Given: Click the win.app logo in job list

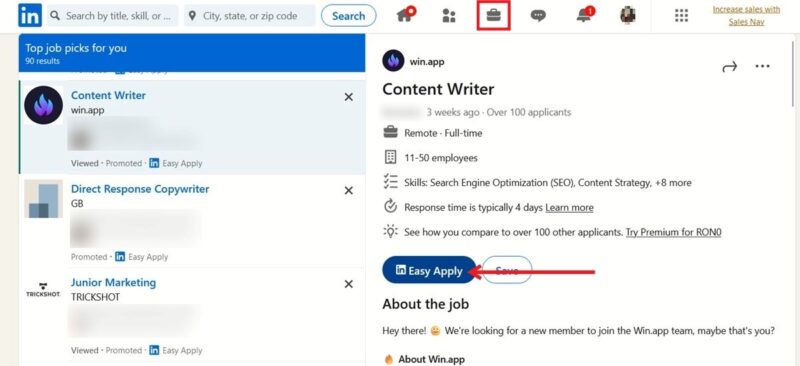Looking at the screenshot, I should click(x=43, y=105).
